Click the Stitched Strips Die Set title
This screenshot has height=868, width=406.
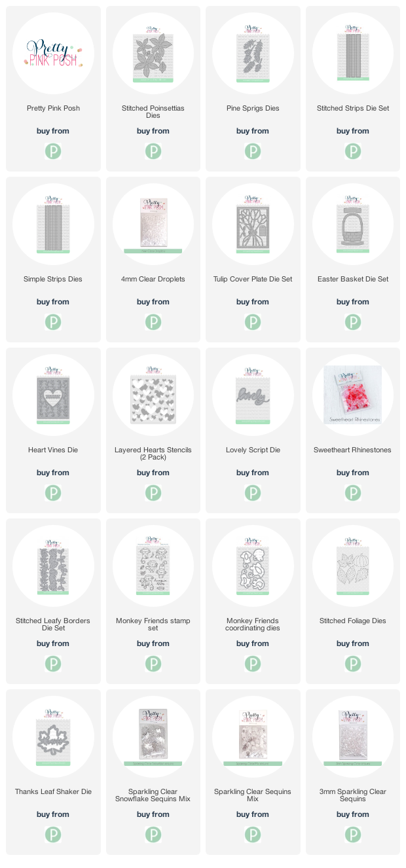[353, 109]
